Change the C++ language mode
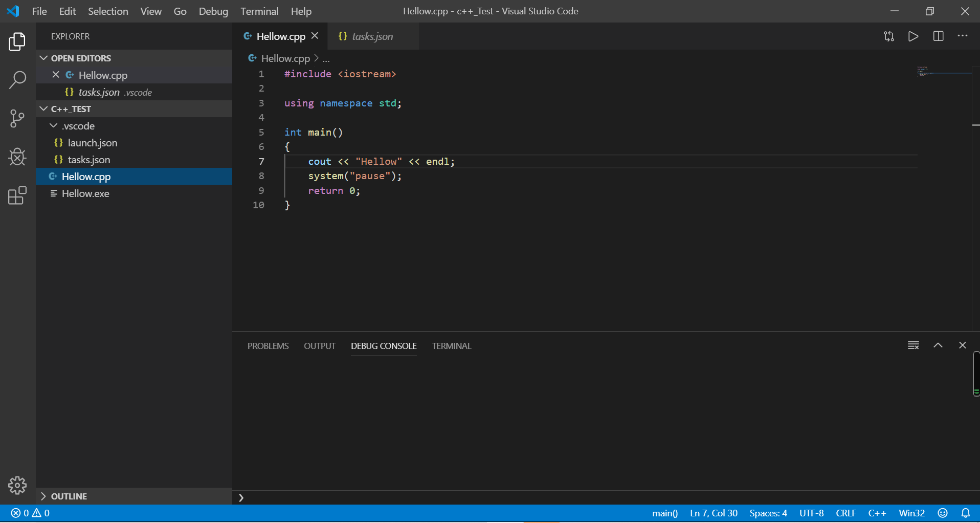This screenshot has width=980, height=523. (877, 513)
